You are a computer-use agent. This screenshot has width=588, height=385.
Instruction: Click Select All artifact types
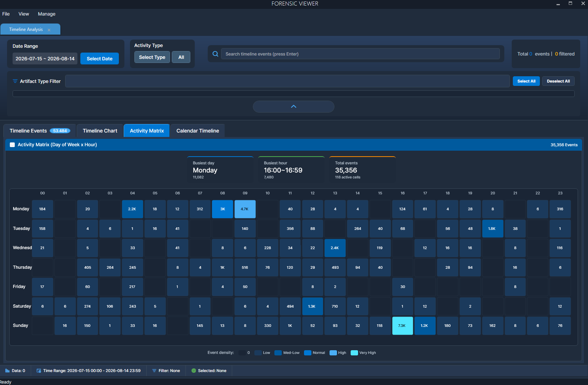click(x=526, y=81)
